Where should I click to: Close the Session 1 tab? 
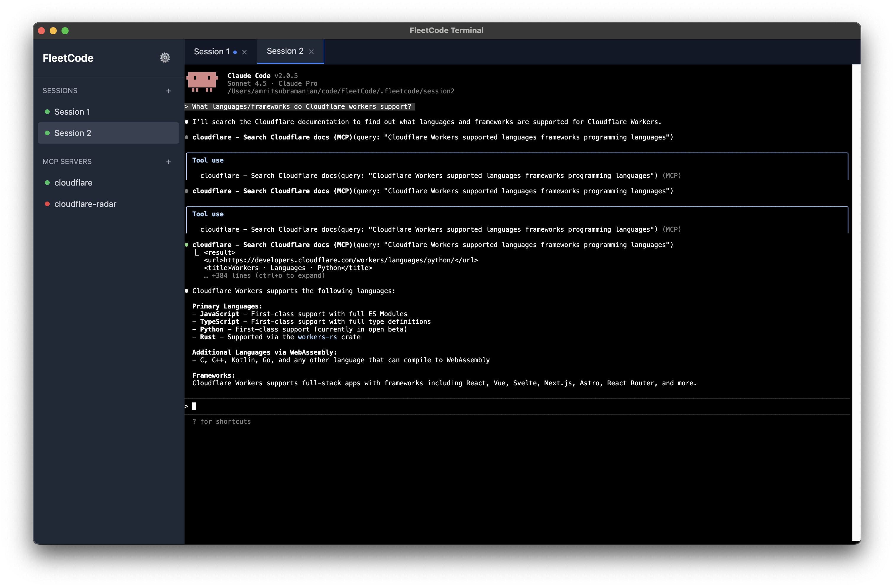pos(244,52)
